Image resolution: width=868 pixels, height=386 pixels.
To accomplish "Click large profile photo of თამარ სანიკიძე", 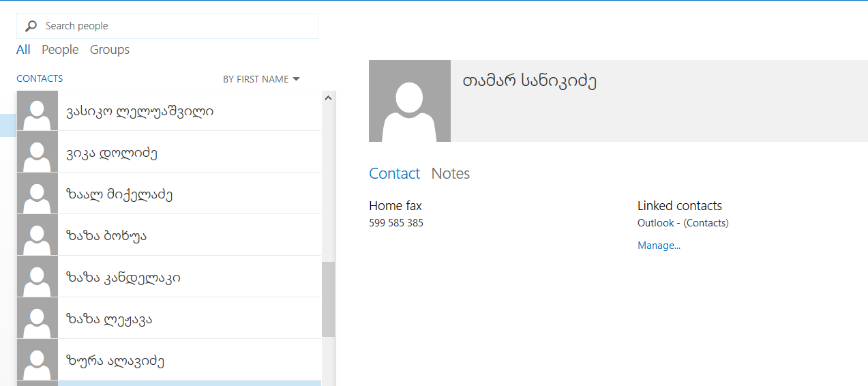I will 409,101.
